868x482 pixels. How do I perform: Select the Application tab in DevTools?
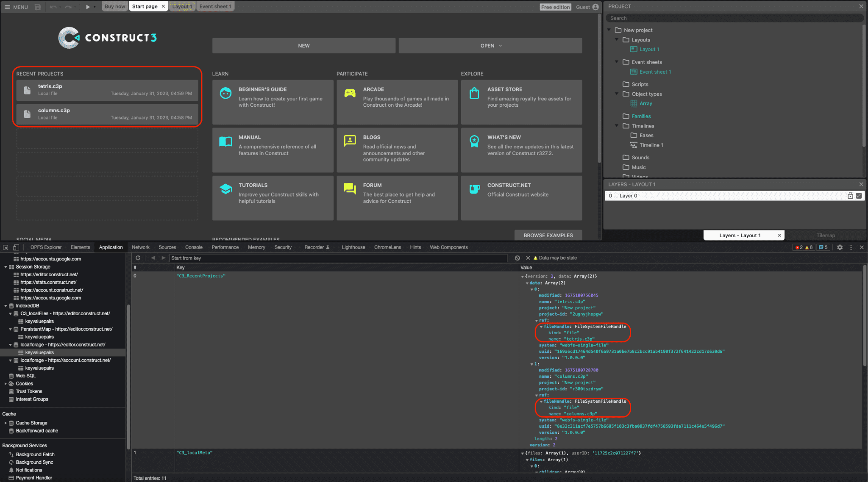[x=111, y=247]
